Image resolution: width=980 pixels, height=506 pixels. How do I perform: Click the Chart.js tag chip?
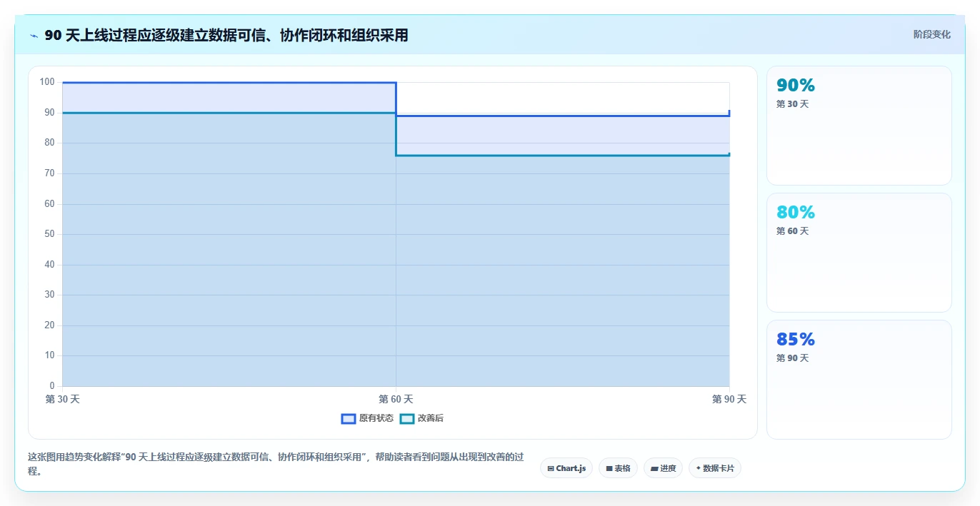(x=566, y=468)
